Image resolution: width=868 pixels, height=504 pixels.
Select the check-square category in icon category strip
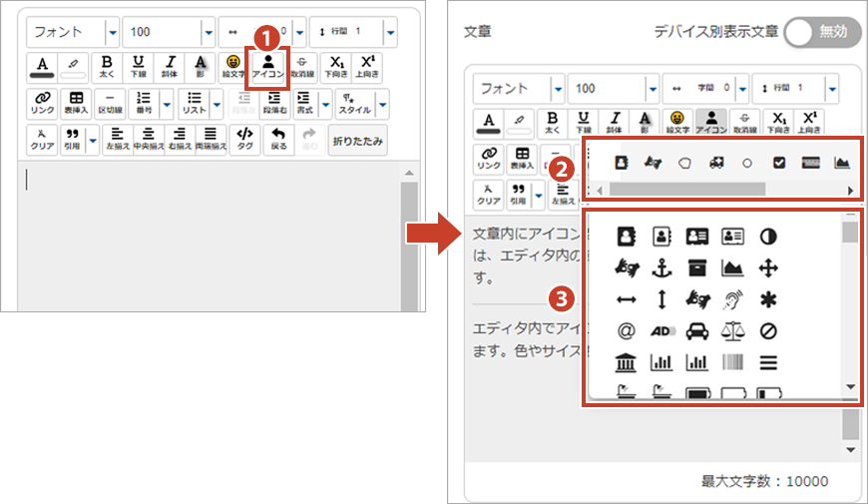click(x=779, y=163)
